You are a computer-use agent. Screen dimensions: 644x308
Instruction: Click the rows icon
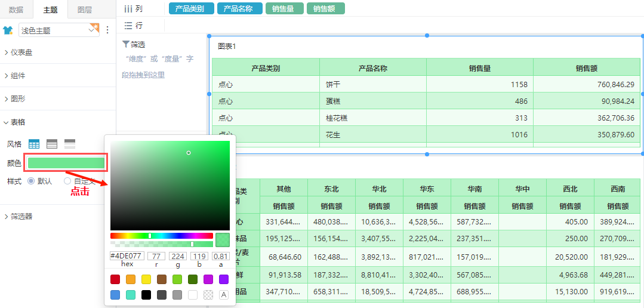click(128, 26)
